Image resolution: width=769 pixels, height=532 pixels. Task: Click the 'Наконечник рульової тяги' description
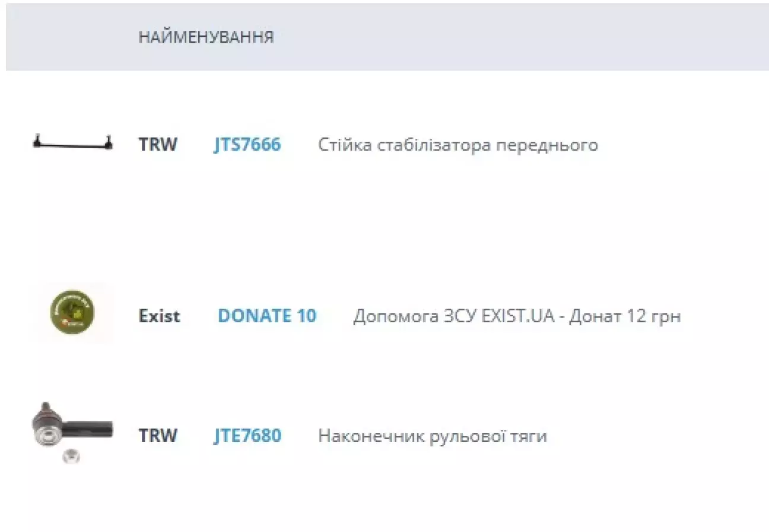(x=433, y=437)
